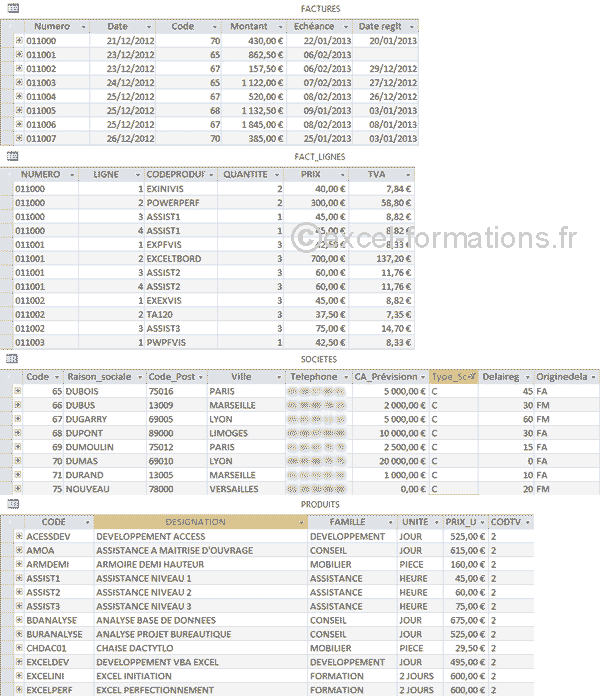Image resolution: width=600 pixels, height=696 pixels.
Task: Expand subdatasheet for invoice 011003
Action: 19,82
